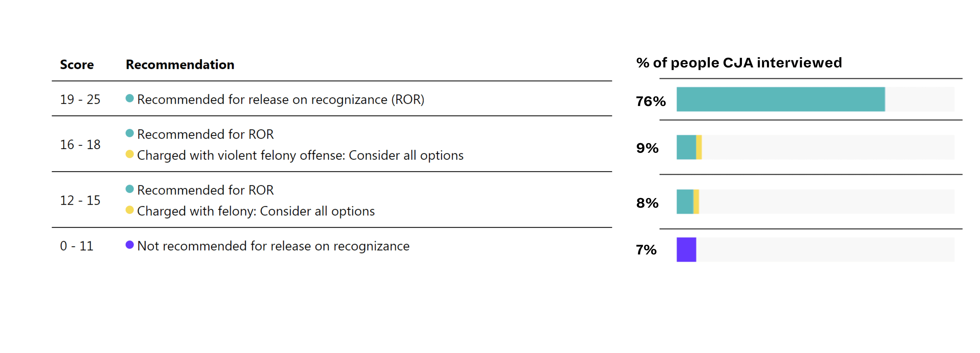Click the teal segment of the 9% bar
The height and width of the screenshot is (353, 980).
[686, 147]
